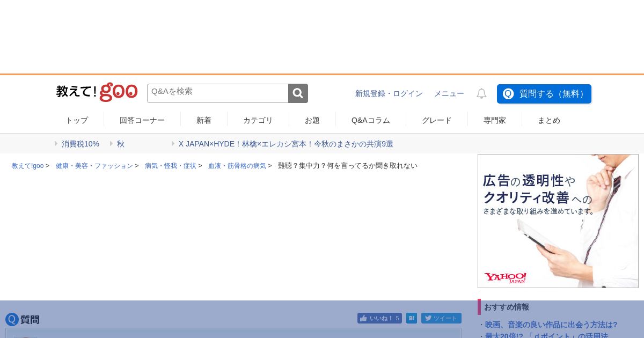Click 難聴？集中力？何を言ってるか聞き取れない breadcrumb text
The height and width of the screenshot is (338, 644).
click(x=348, y=166)
